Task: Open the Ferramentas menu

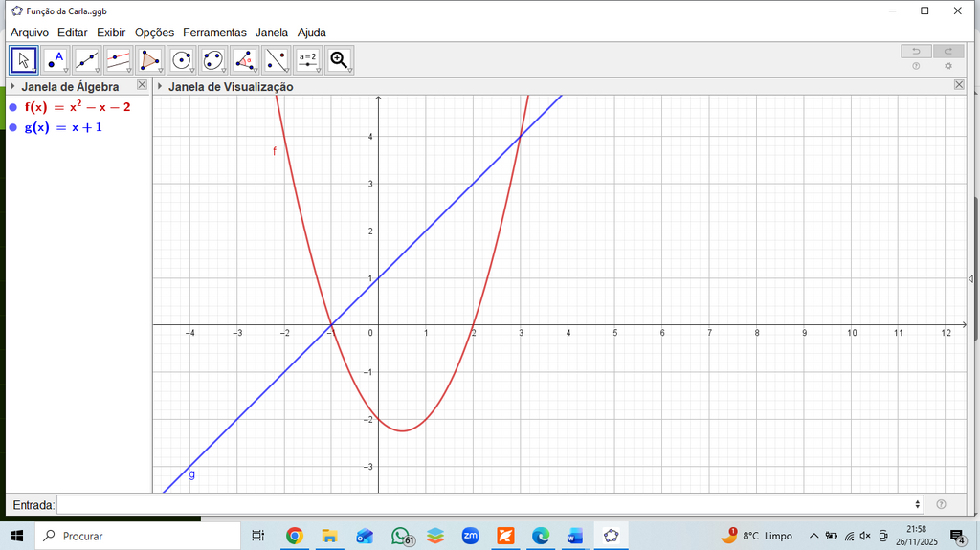Action: point(214,33)
